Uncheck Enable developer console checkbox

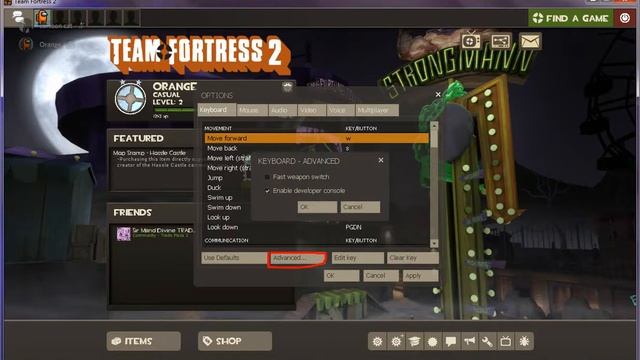point(267,191)
